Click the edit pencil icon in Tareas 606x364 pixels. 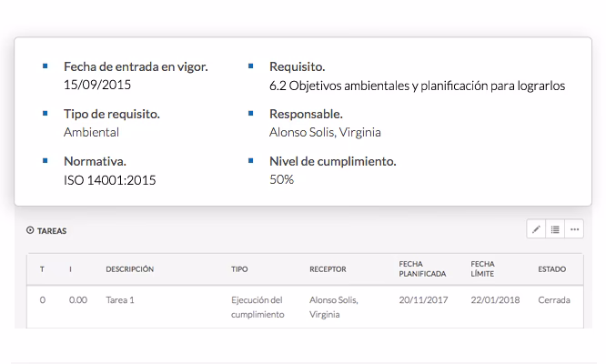click(x=536, y=230)
